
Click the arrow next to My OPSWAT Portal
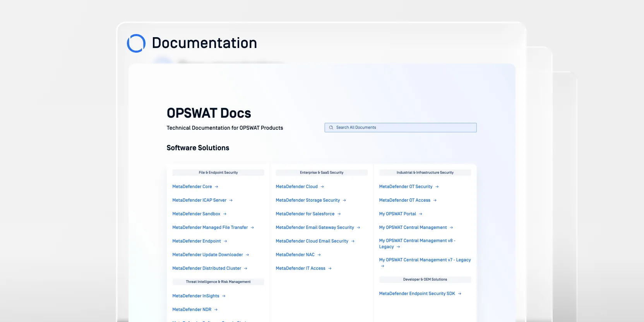pyautogui.click(x=421, y=214)
